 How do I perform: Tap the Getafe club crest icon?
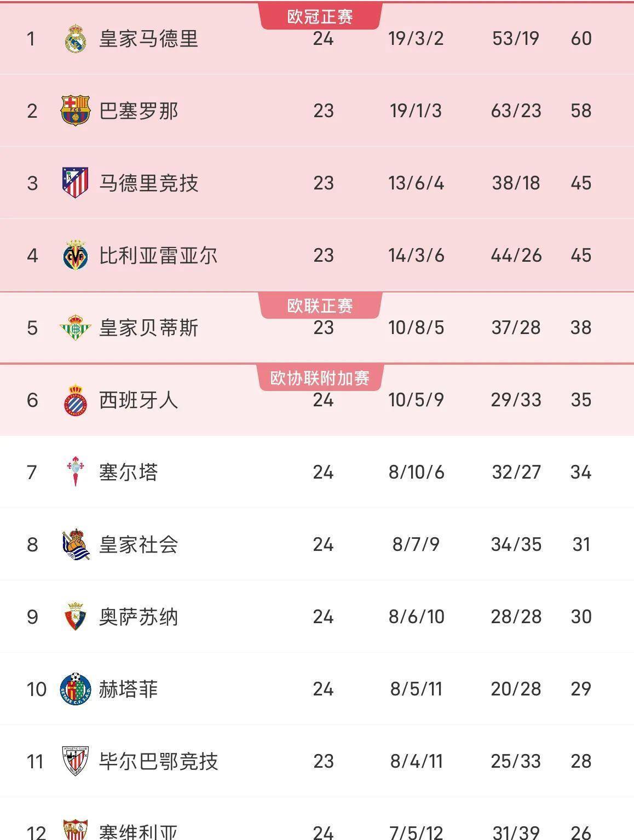point(75,689)
